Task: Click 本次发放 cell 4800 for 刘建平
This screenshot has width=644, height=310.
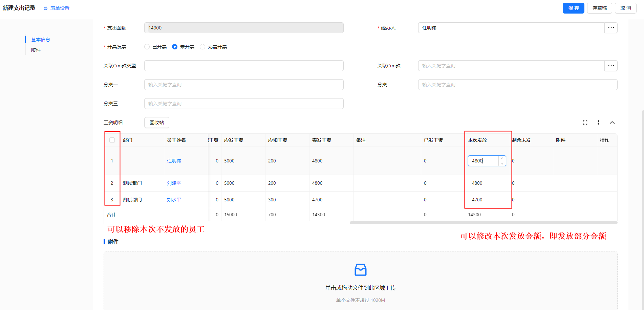Action: click(x=487, y=183)
